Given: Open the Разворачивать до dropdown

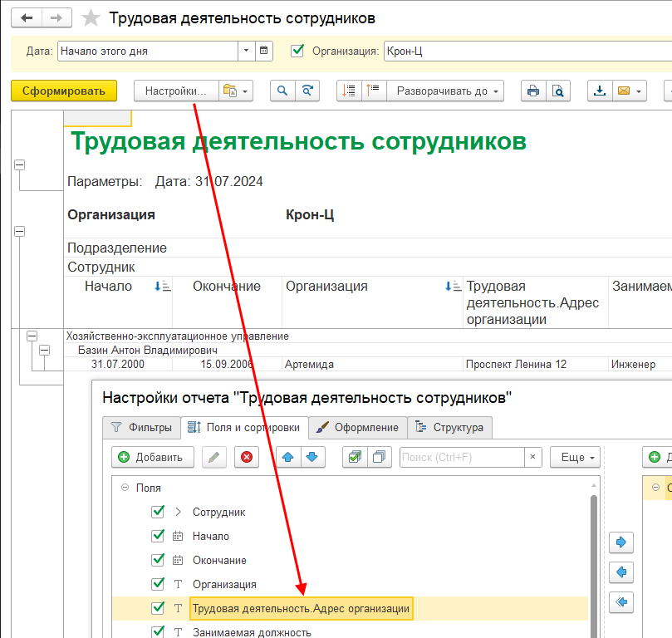Looking at the screenshot, I should tap(448, 91).
